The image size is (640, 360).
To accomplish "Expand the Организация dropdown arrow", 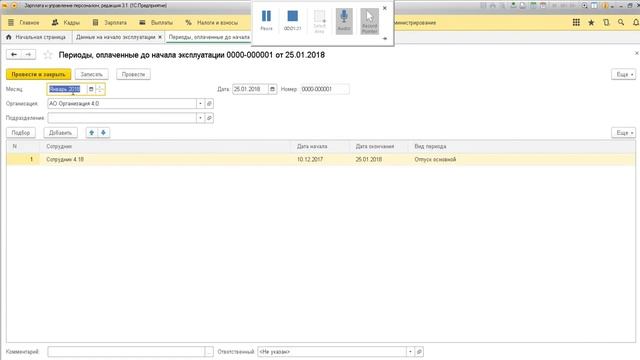I will tap(200, 104).
